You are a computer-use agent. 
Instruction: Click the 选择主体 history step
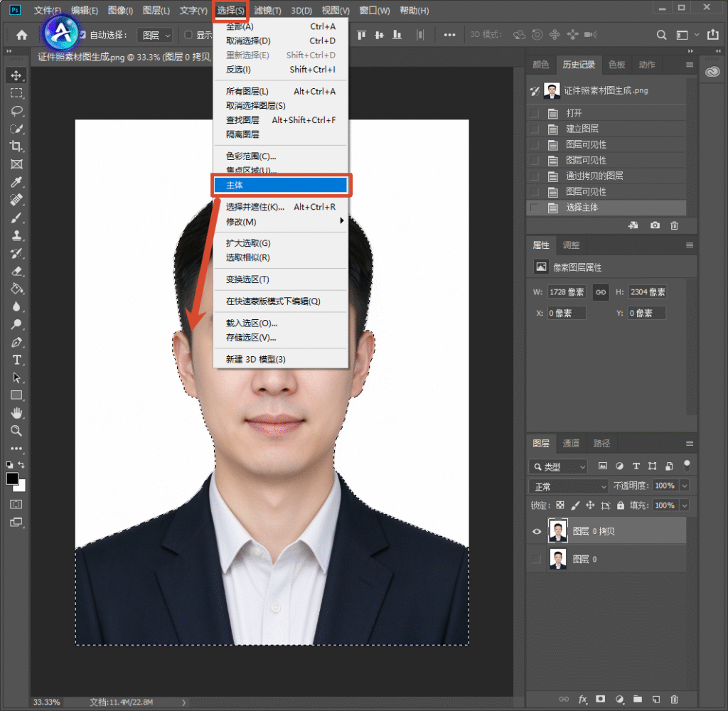606,208
